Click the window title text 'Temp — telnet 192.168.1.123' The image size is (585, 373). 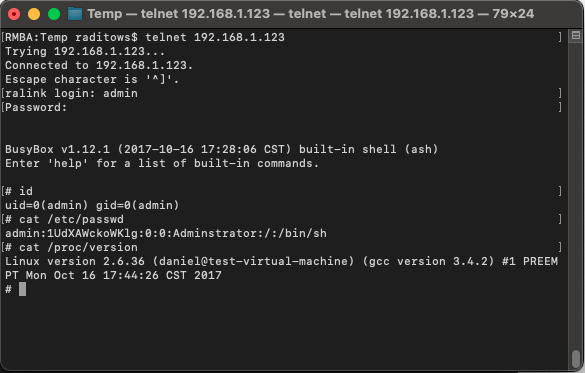pyautogui.click(x=179, y=14)
